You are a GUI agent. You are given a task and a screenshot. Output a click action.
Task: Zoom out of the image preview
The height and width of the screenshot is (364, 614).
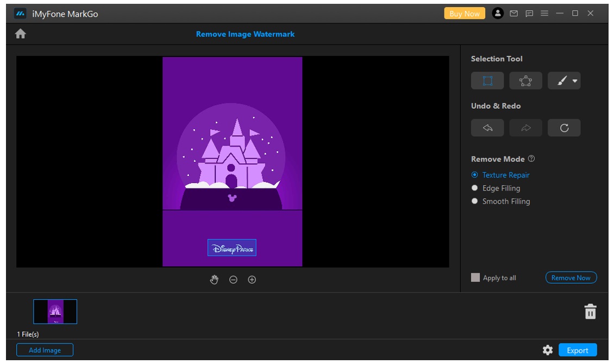coord(233,279)
